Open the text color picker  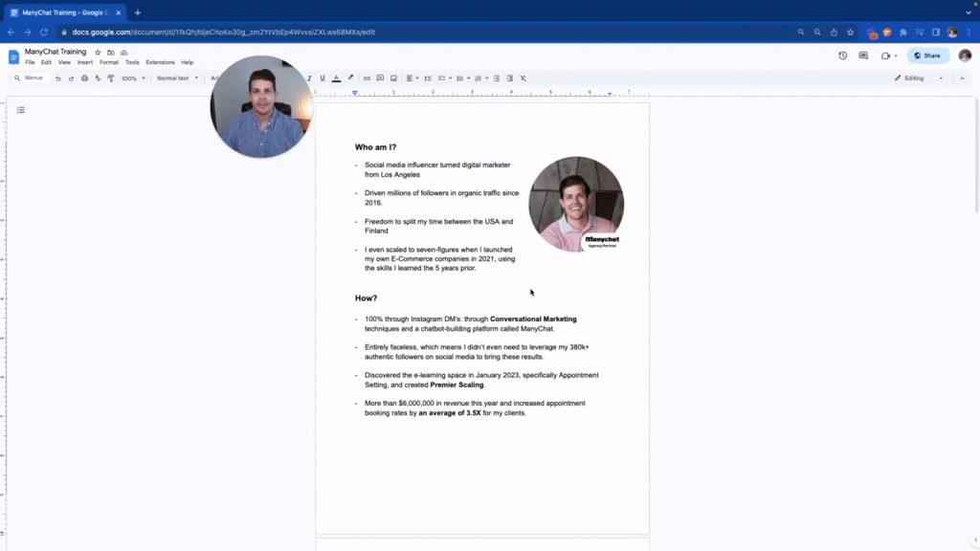[x=336, y=78]
